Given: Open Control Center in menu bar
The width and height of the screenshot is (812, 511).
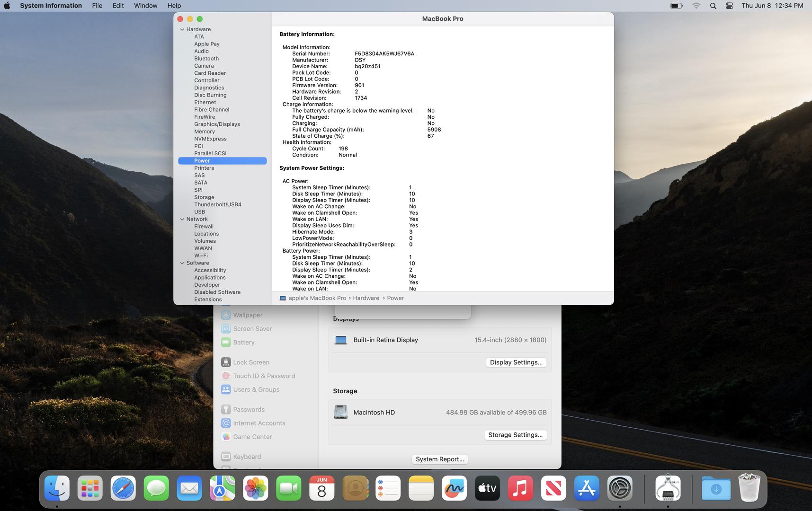Looking at the screenshot, I should tap(730, 6).
